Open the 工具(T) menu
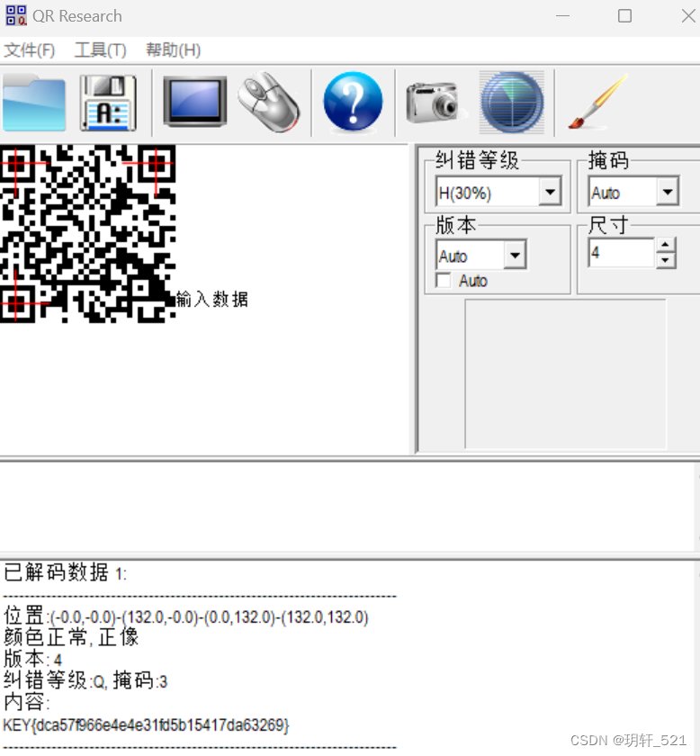 pyautogui.click(x=100, y=50)
